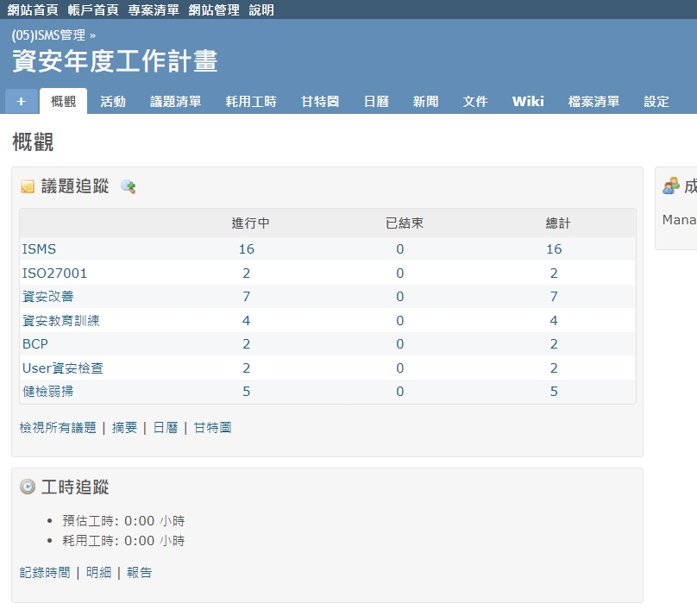Click the 健檢弱掃 tracker link
697x616 pixels.
point(48,391)
